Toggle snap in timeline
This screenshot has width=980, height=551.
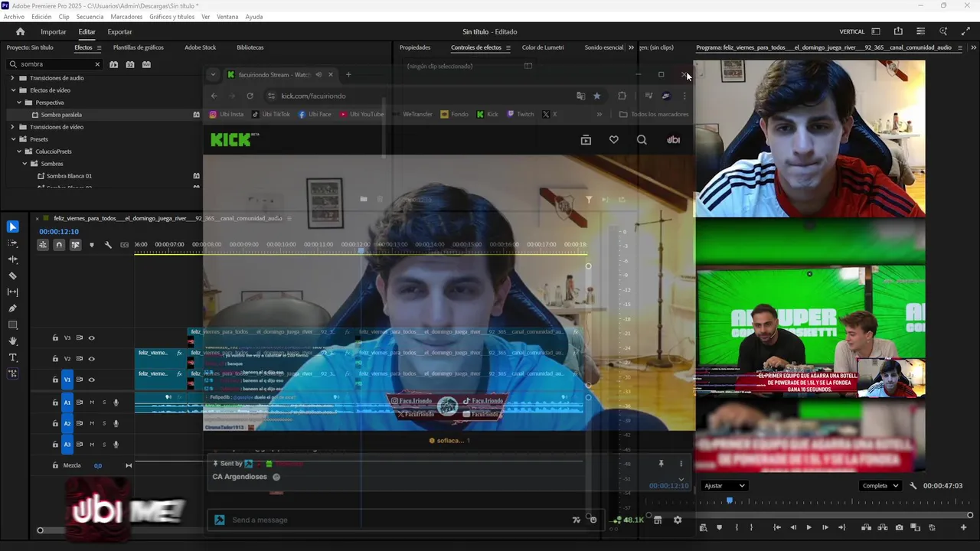59,245
